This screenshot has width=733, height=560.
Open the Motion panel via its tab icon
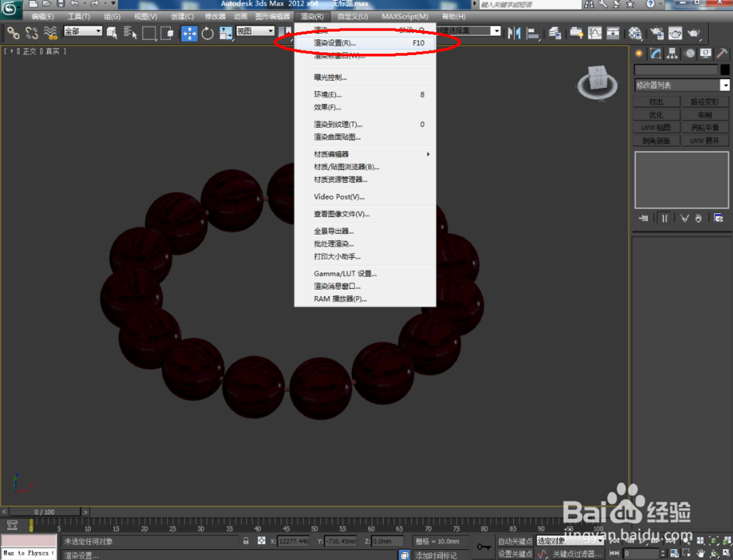pos(689,53)
